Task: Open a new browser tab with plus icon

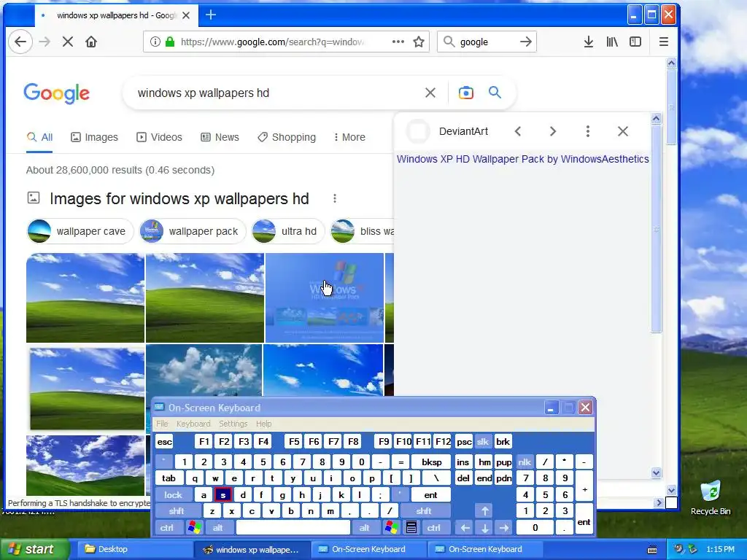Action: pyautogui.click(x=211, y=15)
